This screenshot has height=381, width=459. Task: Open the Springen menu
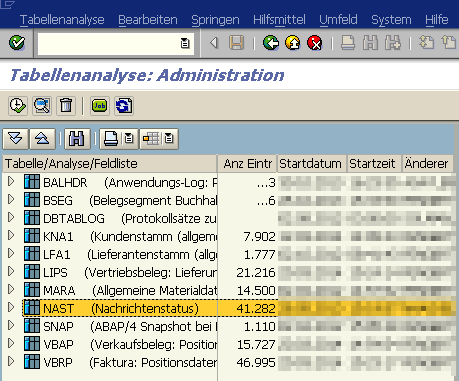215,20
